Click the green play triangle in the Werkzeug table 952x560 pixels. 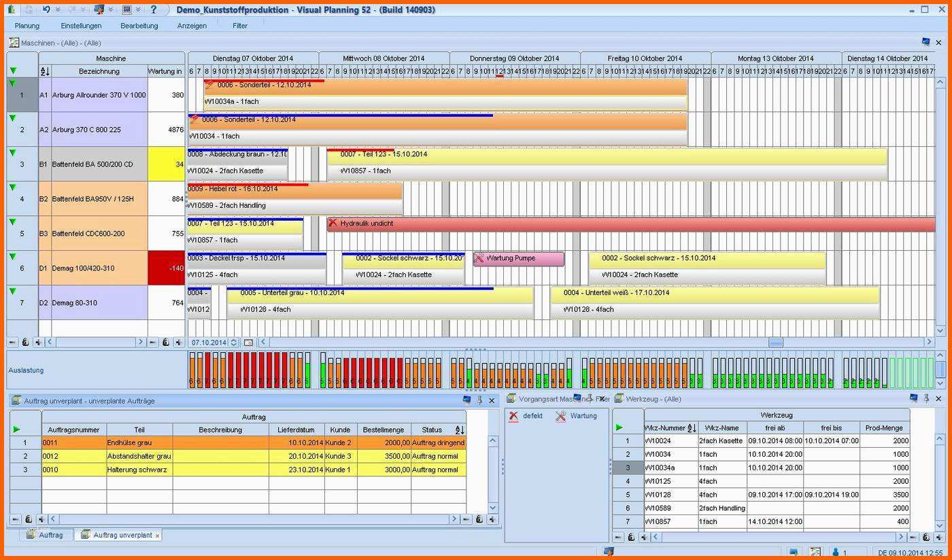pos(619,427)
